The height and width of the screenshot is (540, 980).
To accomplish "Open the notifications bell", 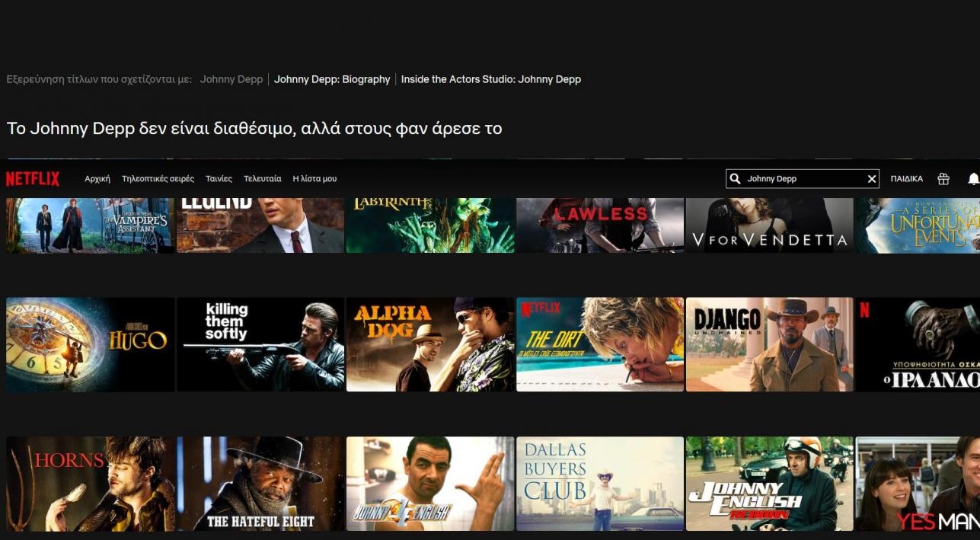I will coord(972,179).
